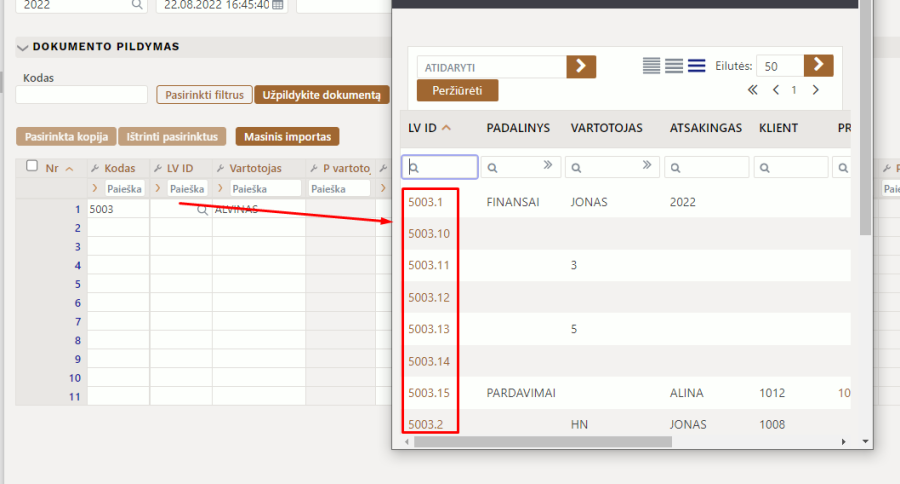Screen dimensions: 900x484
Task: Select LV ID 5003.1 link
Action: point(425,202)
